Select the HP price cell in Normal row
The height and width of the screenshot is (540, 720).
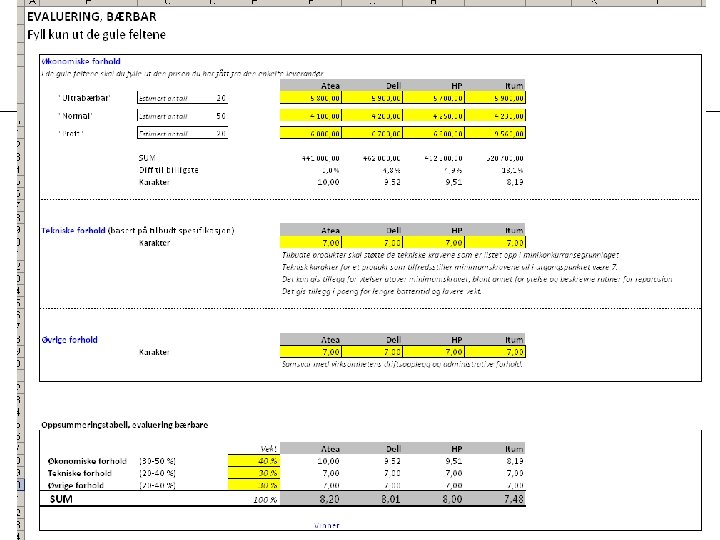tap(433, 116)
